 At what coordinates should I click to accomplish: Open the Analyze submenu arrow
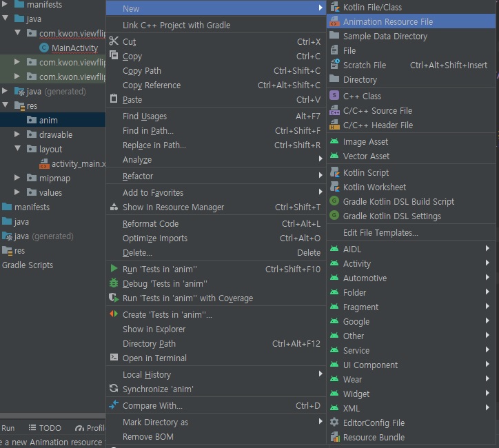coord(320,159)
